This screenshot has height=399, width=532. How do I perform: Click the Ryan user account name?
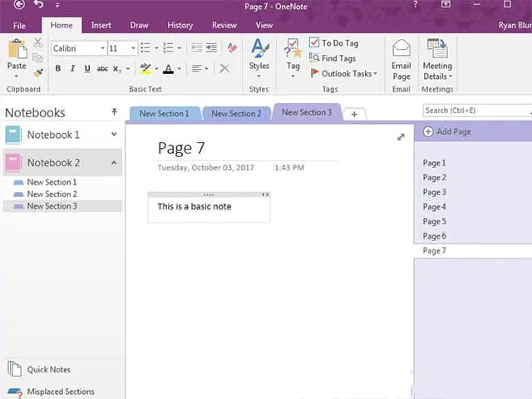(x=515, y=26)
